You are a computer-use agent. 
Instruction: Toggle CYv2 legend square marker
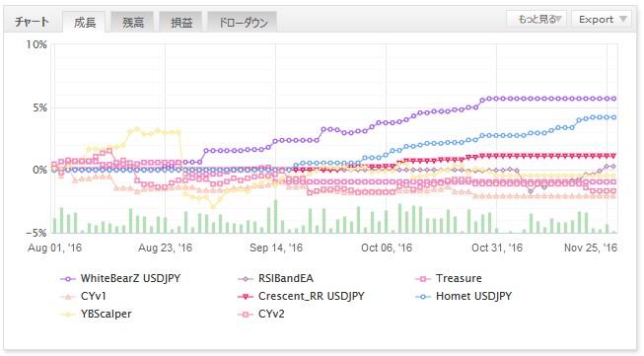tap(246, 315)
